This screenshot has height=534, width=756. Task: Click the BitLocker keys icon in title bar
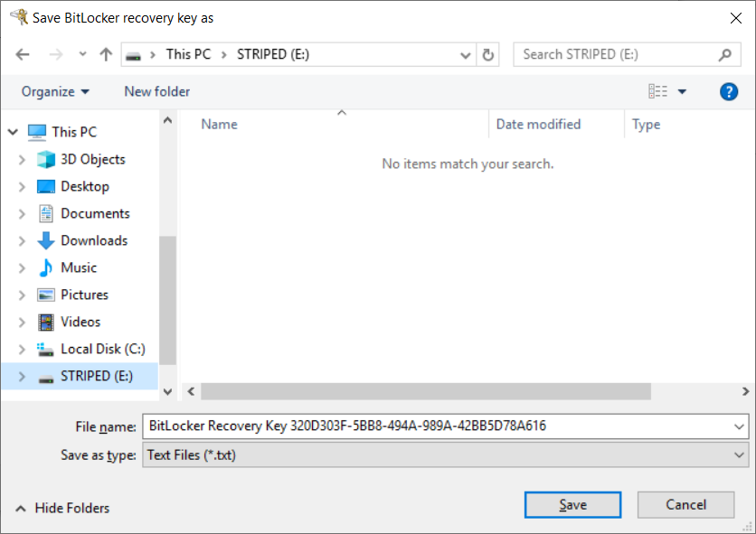19,17
